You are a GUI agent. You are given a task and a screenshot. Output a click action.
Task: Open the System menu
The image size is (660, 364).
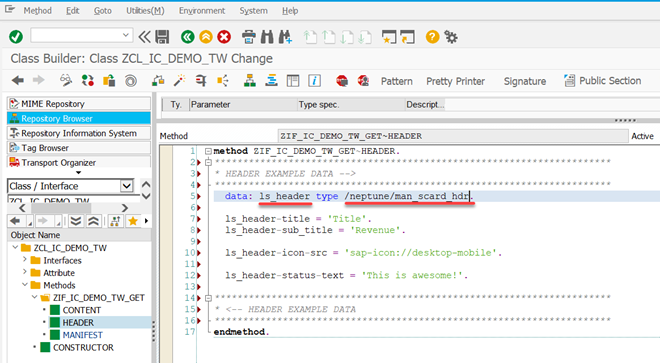[253, 11]
